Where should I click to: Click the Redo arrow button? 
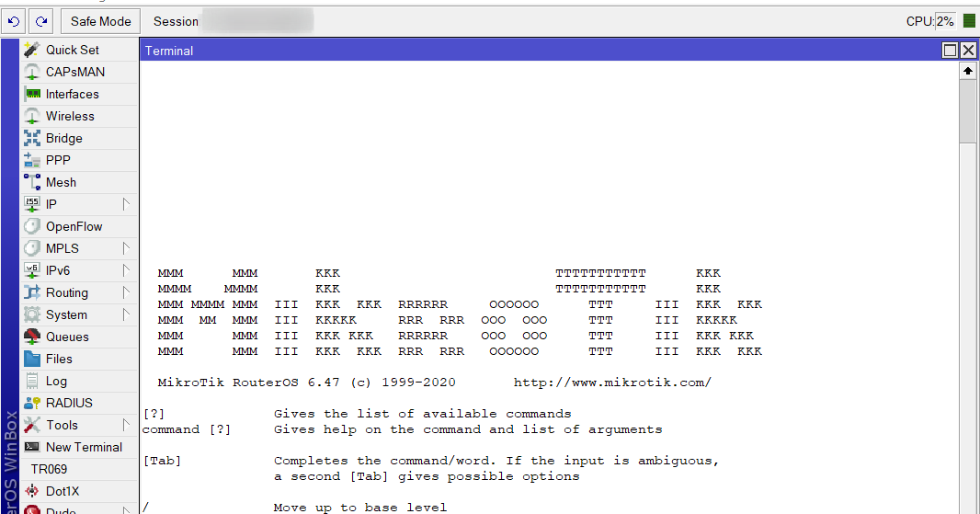point(41,21)
